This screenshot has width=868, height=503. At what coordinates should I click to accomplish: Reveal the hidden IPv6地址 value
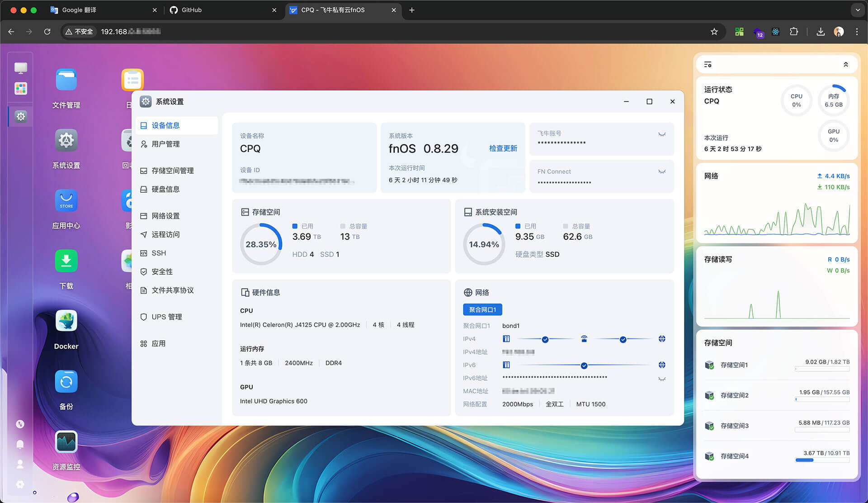(662, 379)
